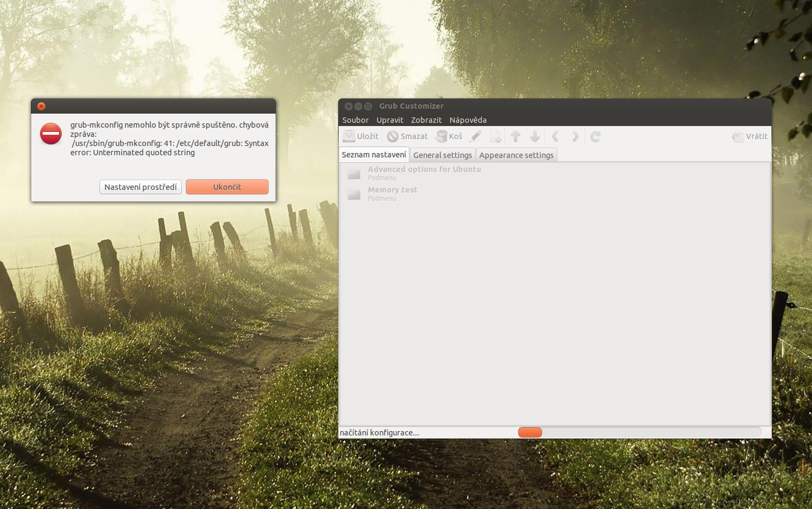This screenshot has width=812, height=509.
Task: Click the Nastavení prostředí button in error dialog
Action: pos(141,187)
